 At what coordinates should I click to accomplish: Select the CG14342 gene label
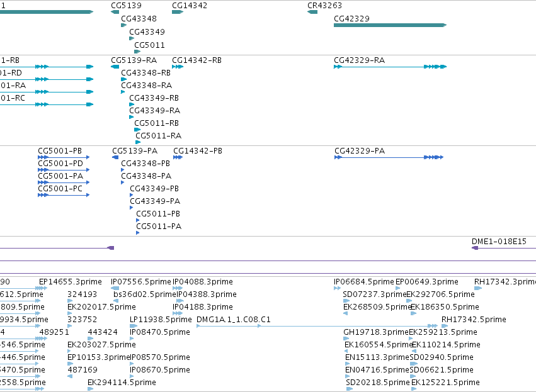pyautogui.click(x=190, y=6)
